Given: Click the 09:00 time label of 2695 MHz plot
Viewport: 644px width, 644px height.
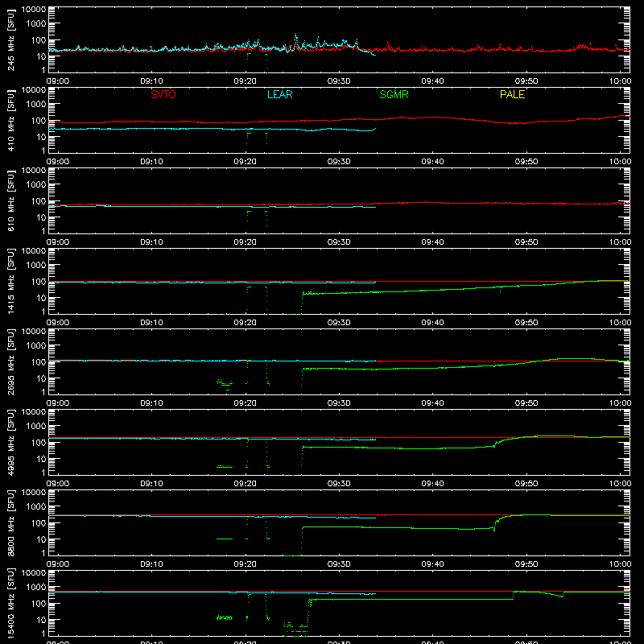Looking at the screenshot, I should [58, 403].
